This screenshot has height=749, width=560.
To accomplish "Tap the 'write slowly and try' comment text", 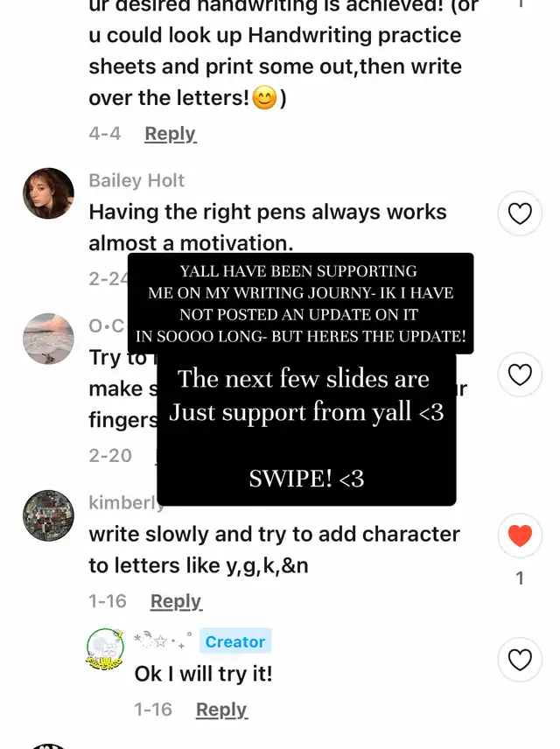I will pos(274,549).
